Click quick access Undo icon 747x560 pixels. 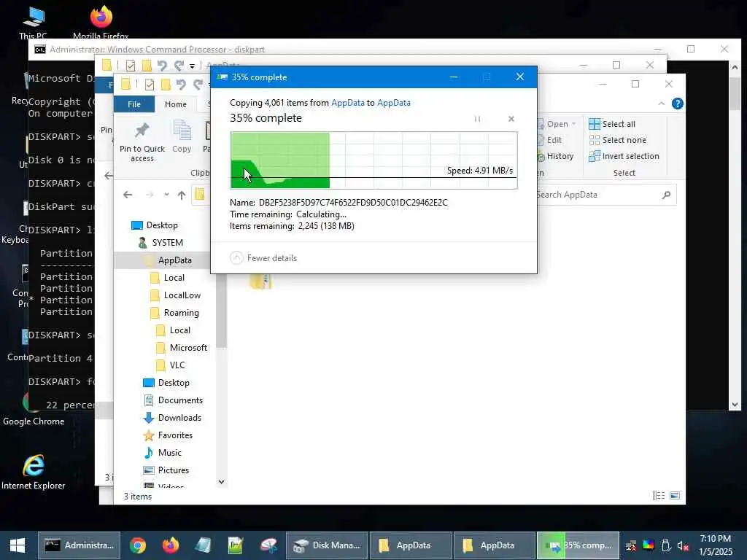click(x=181, y=85)
